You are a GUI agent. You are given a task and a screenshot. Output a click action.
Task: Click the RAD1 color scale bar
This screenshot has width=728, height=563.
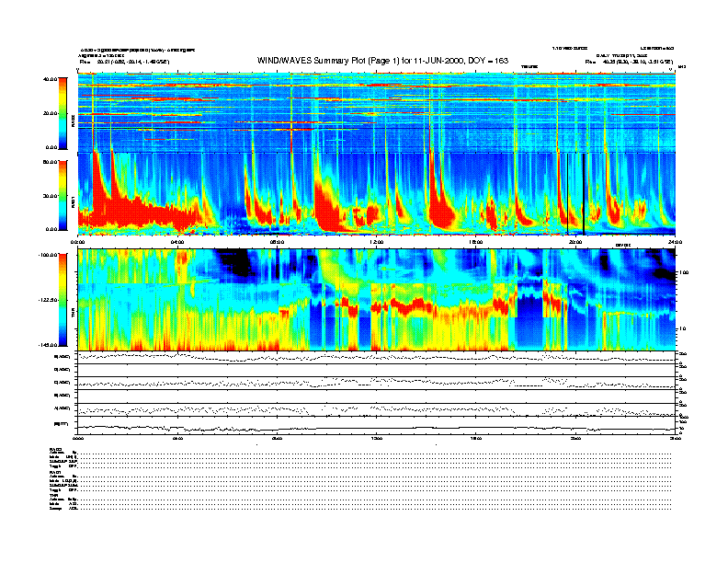coord(63,196)
